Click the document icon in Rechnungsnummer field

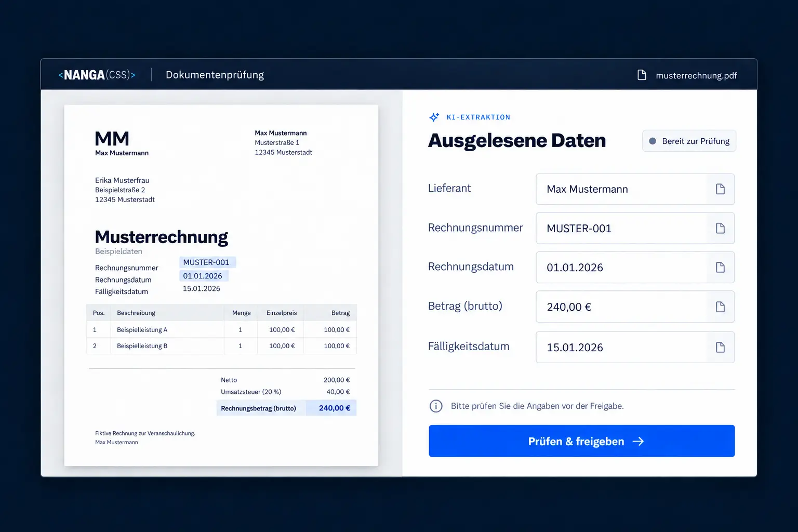[720, 228]
